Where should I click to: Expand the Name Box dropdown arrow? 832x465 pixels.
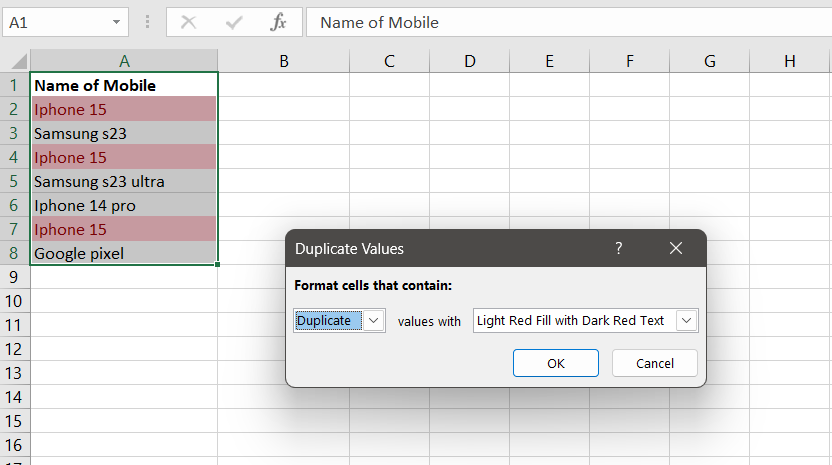(x=117, y=22)
